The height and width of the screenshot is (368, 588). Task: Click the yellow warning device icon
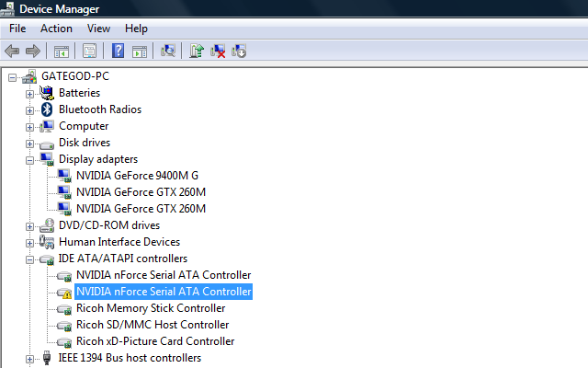coord(64,293)
